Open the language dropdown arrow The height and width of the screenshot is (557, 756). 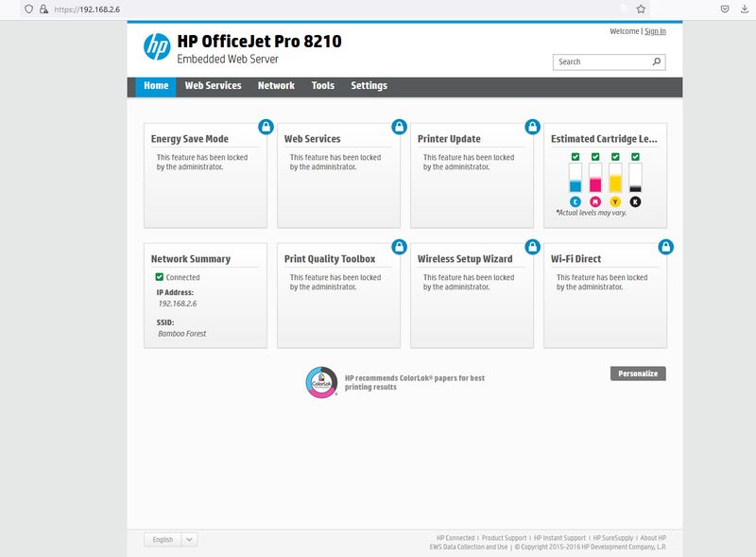tap(190, 540)
